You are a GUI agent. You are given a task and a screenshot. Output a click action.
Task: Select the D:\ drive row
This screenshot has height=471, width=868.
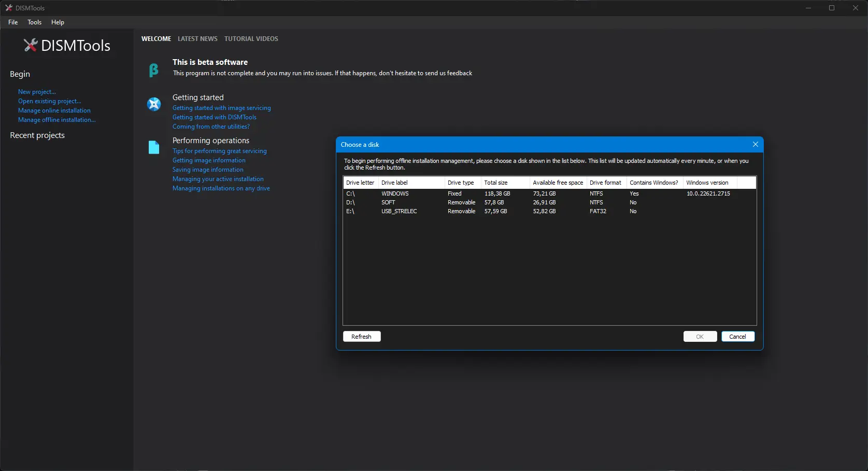pyautogui.click(x=549, y=202)
